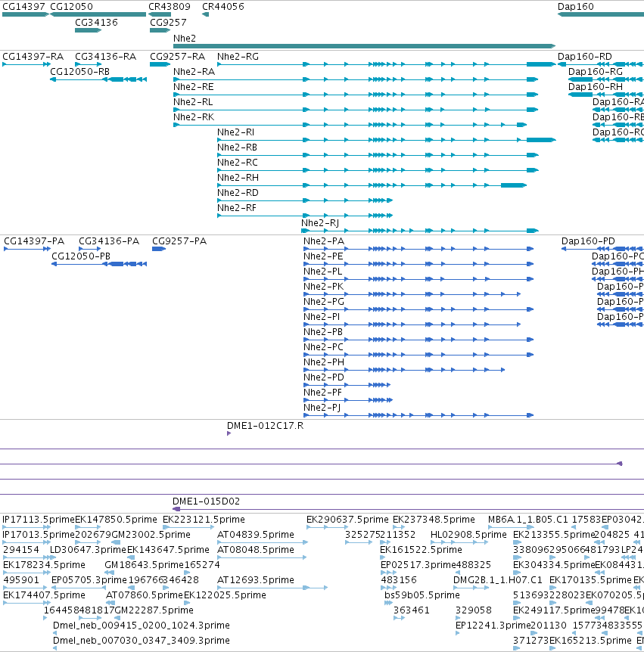Select transcript CG34136-RA label
This screenshot has height=652, width=644.
click(x=106, y=57)
